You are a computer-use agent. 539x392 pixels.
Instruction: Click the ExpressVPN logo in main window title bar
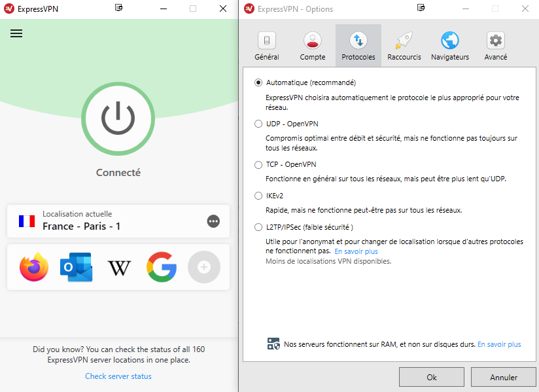9,9
